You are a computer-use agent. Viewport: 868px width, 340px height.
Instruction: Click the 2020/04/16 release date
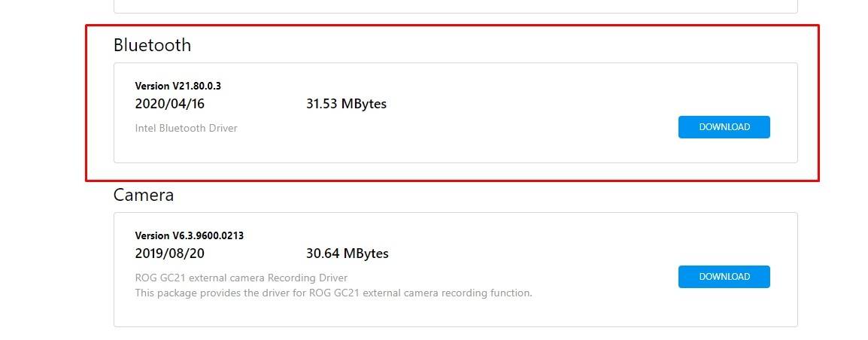pyautogui.click(x=169, y=104)
